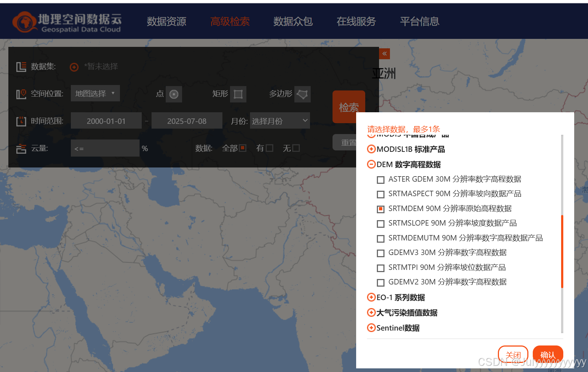Switch to the 在线服务 tab
Image resolution: width=588 pixels, height=372 pixels.
tap(356, 22)
